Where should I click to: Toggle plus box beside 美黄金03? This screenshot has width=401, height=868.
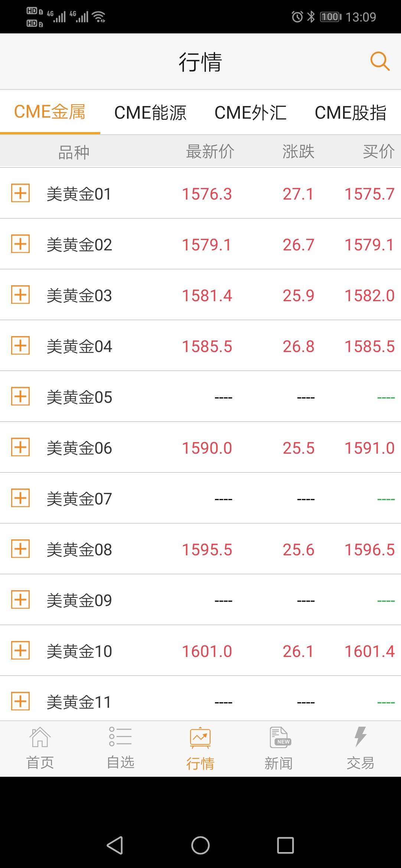(x=20, y=295)
